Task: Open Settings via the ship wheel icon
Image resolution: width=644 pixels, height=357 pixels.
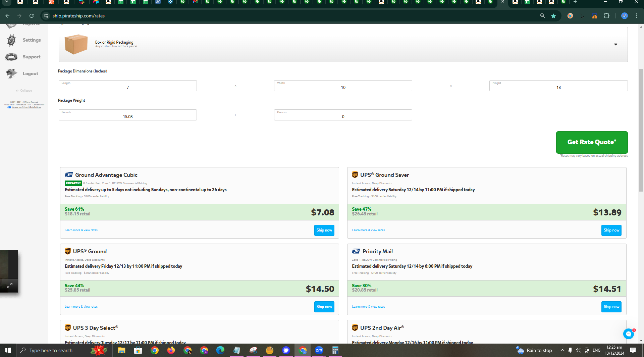Action: pos(11,40)
